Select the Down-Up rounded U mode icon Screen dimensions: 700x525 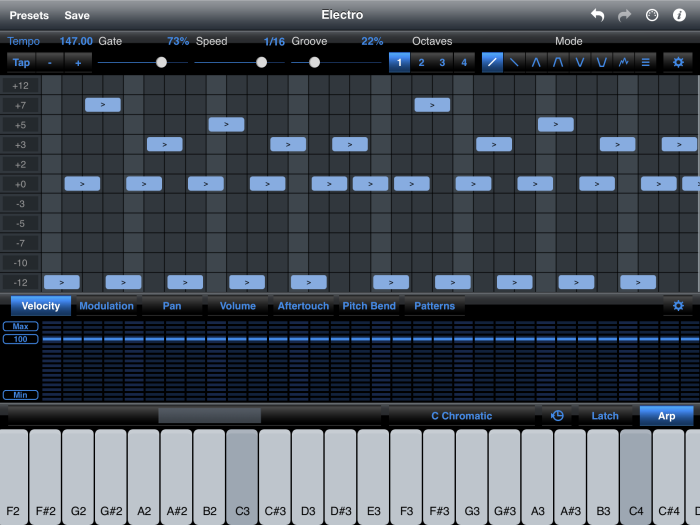(x=602, y=62)
